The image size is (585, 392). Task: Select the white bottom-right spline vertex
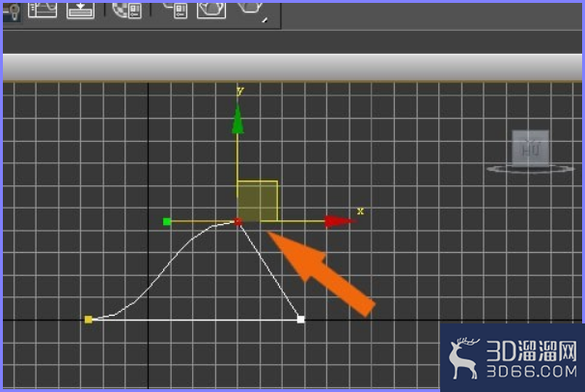[x=301, y=320]
